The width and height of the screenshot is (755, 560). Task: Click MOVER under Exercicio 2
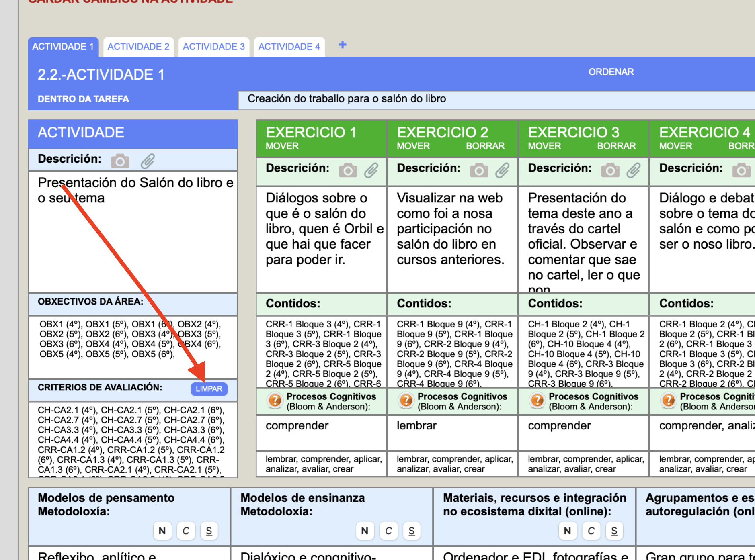pyautogui.click(x=413, y=146)
